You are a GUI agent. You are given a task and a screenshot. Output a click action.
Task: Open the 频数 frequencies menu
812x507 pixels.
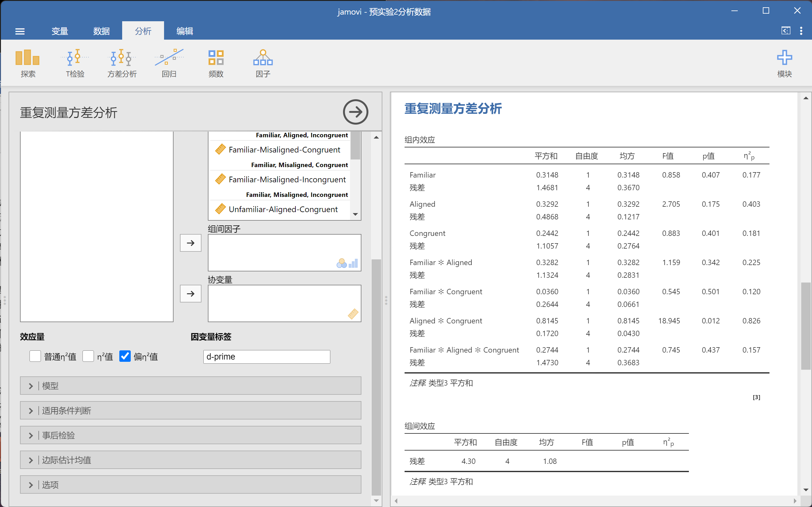[x=216, y=63]
